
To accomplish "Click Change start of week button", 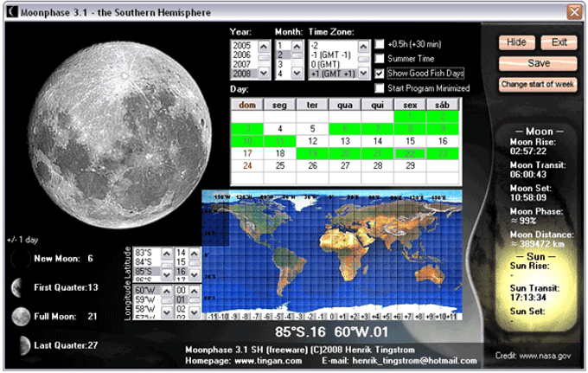I will (x=538, y=85).
